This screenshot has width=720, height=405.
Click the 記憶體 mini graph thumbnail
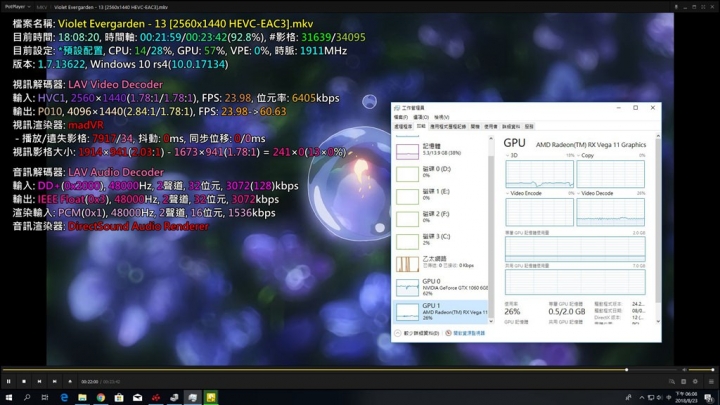point(407,152)
